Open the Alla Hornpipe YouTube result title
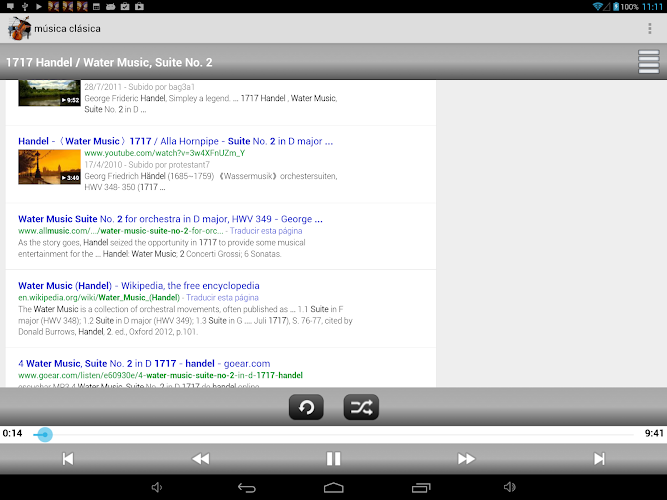 tap(175, 141)
